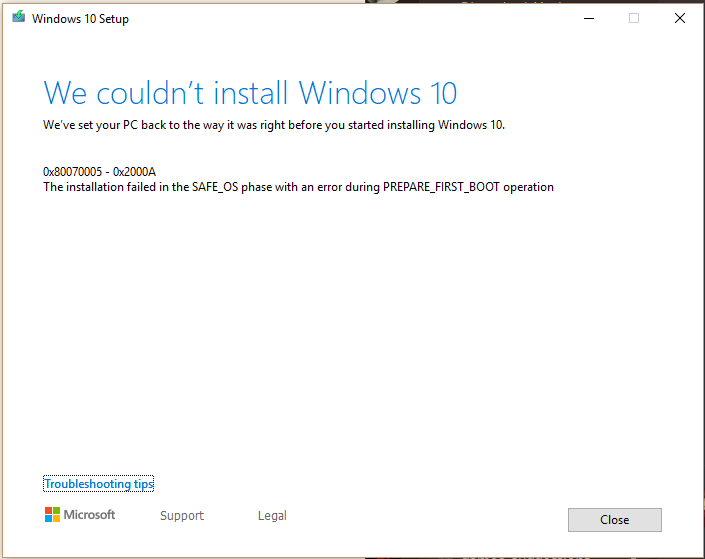Click the SAFE_OS phase failure message
The height and width of the screenshot is (559, 705).
click(298, 187)
